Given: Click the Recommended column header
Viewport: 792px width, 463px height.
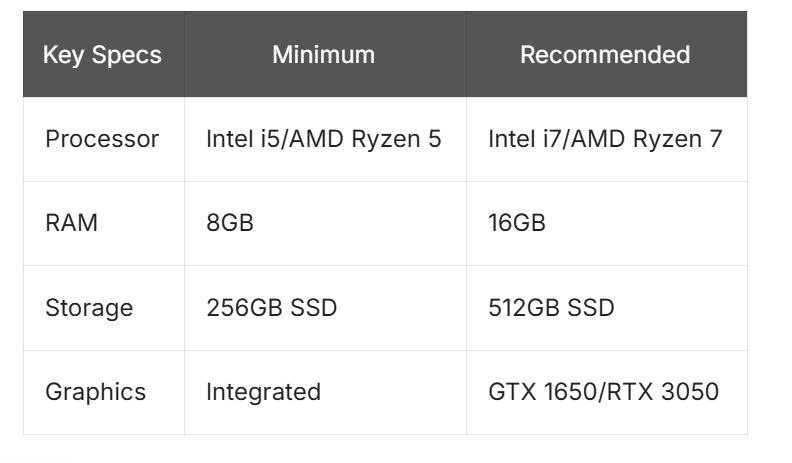Looking at the screenshot, I should [x=605, y=54].
